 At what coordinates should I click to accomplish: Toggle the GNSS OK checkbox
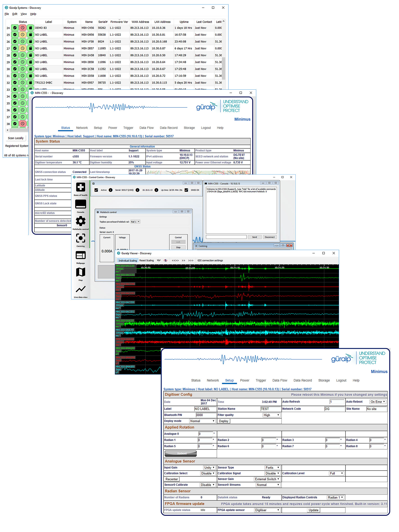pyautogui.click(x=186, y=190)
